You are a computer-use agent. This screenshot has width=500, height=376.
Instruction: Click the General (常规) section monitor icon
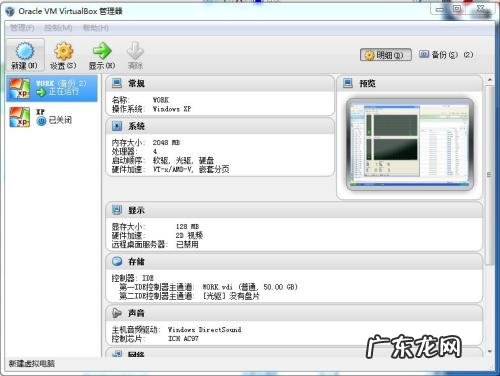tap(117, 83)
